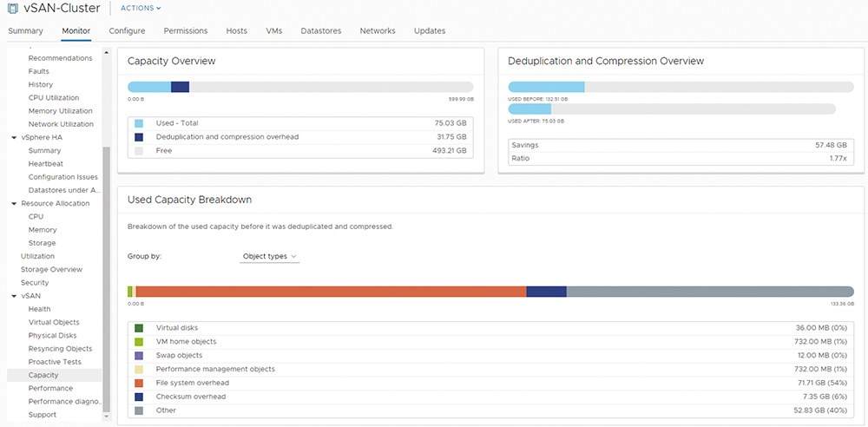Open the Datastores tab
Viewport: 868px width, 427px height.
pyautogui.click(x=320, y=31)
